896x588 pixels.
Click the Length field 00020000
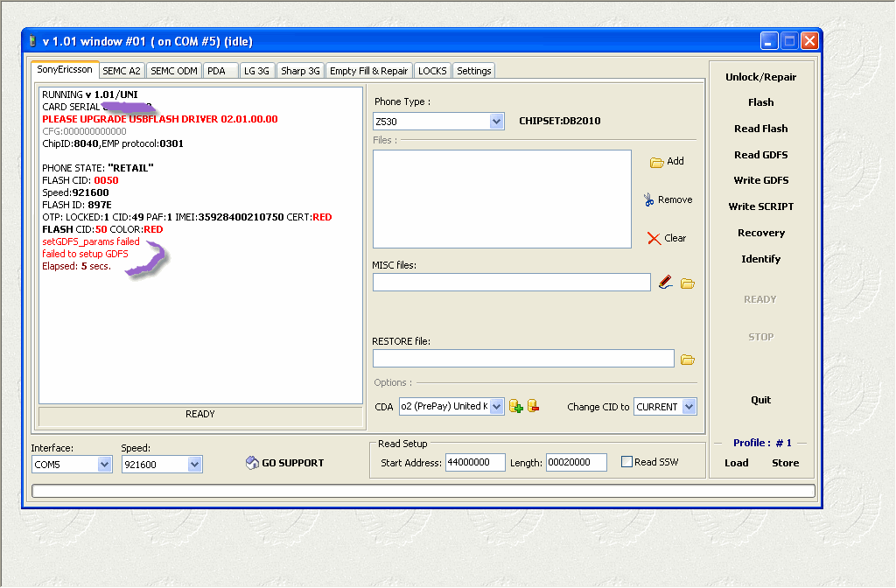(576, 462)
